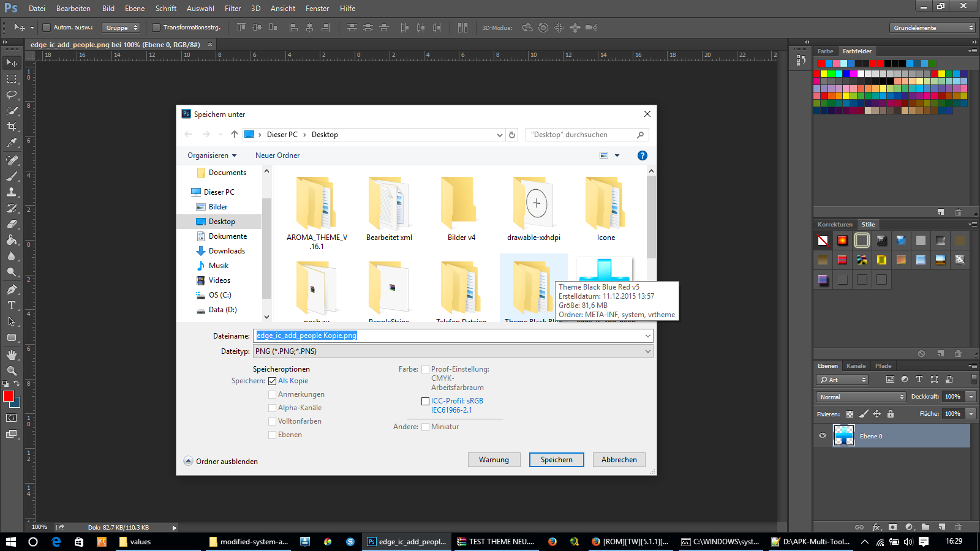Toggle the 'Alpha-Kanäle' checkbox
Screen dimensions: 980x551
click(272, 408)
